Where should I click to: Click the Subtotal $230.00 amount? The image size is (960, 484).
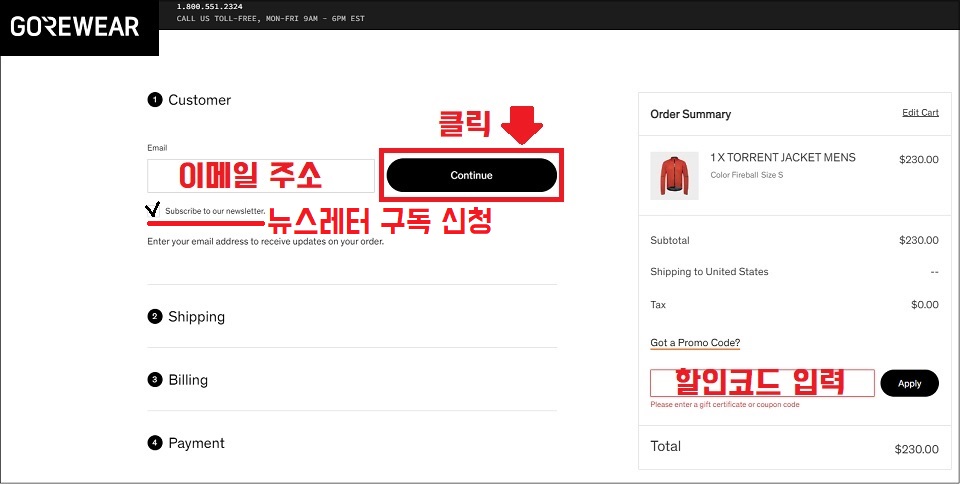tap(918, 240)
